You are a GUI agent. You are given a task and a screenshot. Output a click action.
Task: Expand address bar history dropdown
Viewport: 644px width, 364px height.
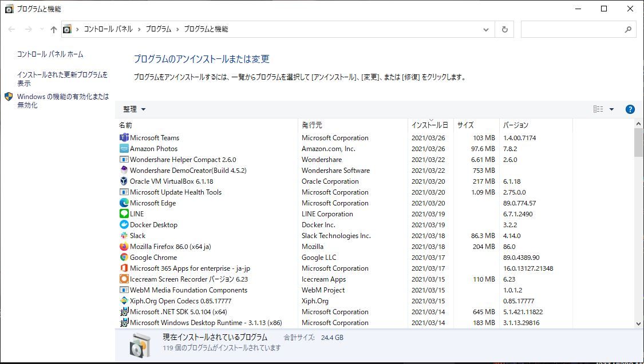(x=486, y=29)
